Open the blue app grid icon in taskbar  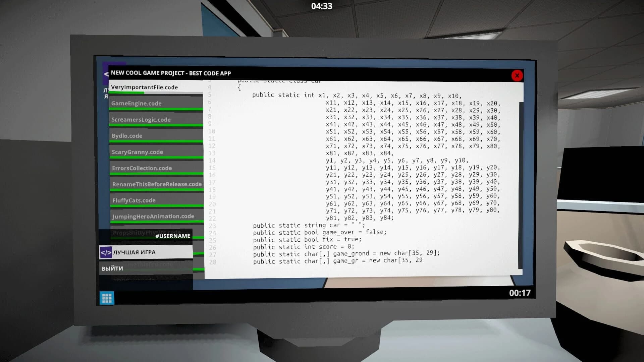tap(107, 298)
